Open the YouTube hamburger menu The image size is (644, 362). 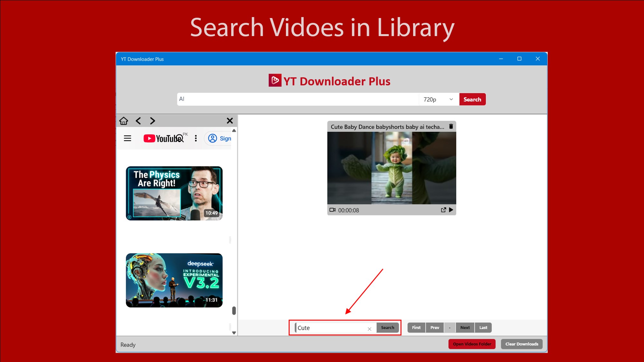[x=128, y=138]
